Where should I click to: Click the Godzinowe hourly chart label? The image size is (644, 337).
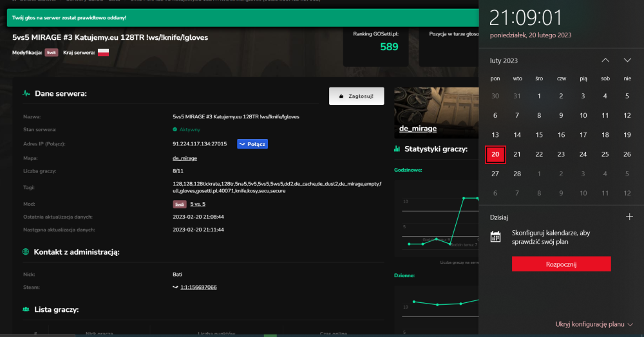(x=408, y=170)
